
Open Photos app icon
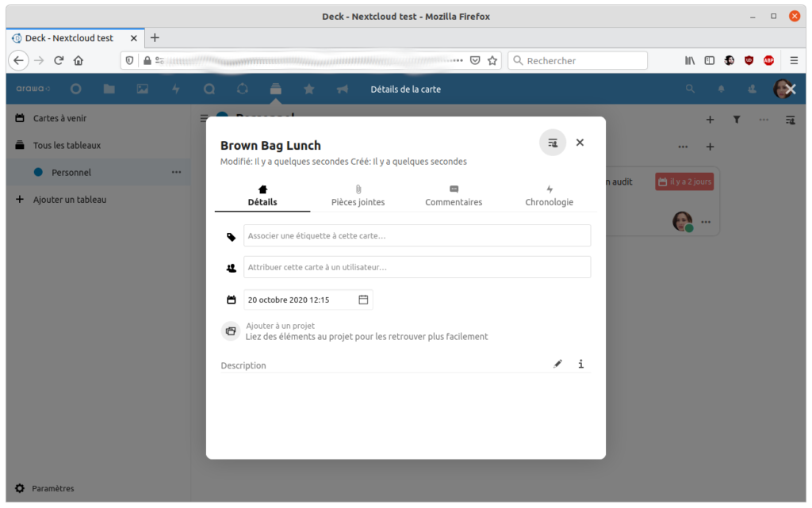tap(143, 89)
